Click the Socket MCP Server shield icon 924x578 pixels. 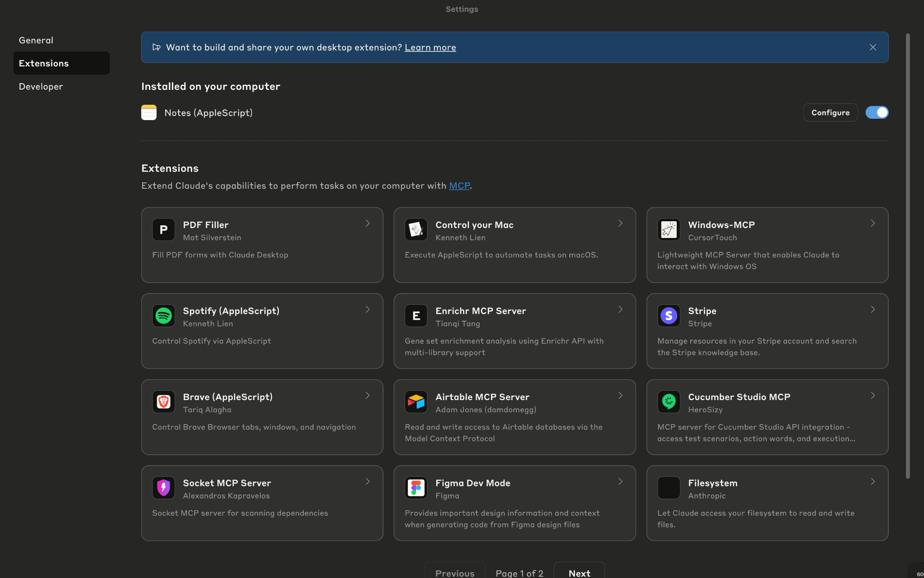click(163, 488)
